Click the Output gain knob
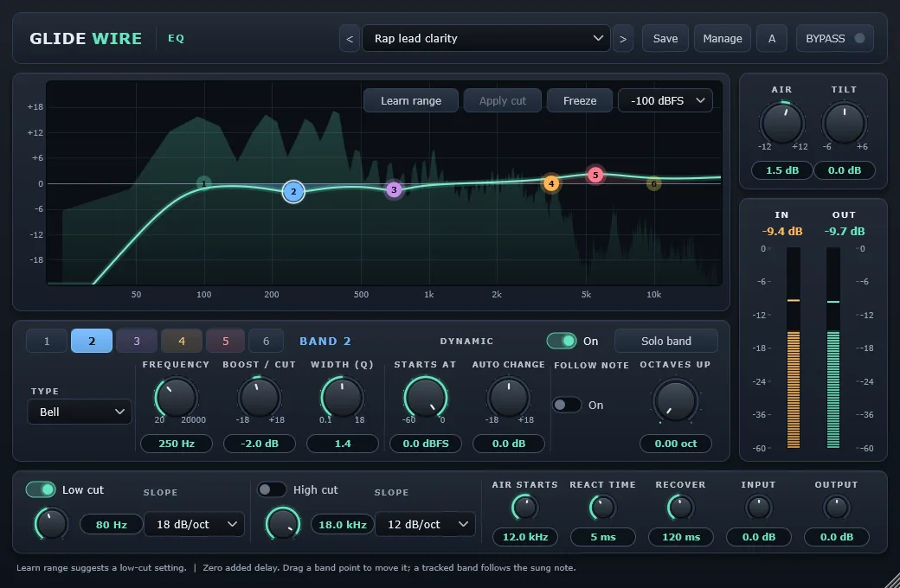Image resolution: width=900 pixels, height=588 pixels. 836,508
